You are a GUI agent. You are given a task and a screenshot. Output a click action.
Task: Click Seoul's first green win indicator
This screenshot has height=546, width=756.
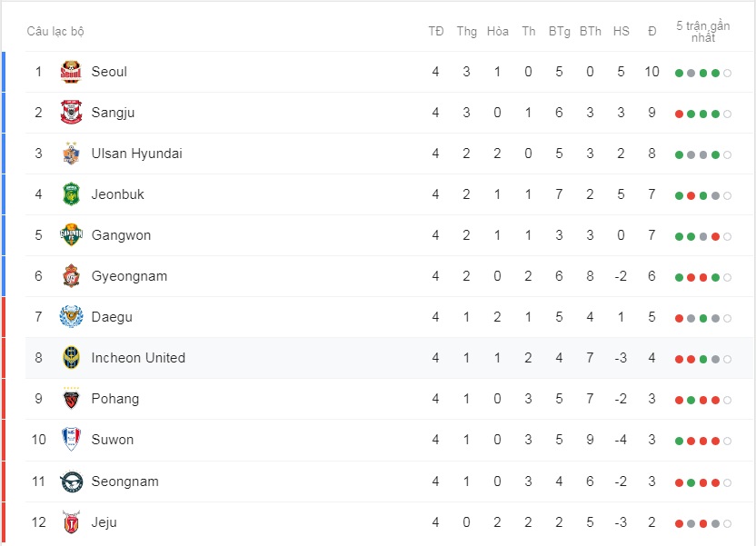pos(680,72)
